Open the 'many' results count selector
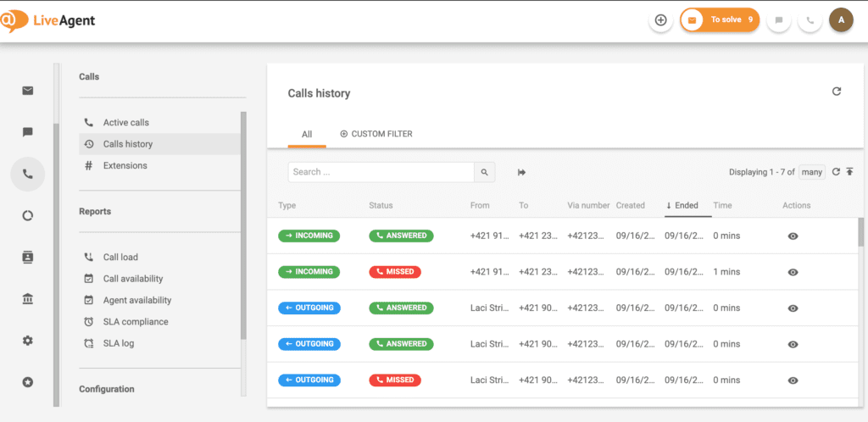Screen dimensions: 868x422 click(812, 172)
